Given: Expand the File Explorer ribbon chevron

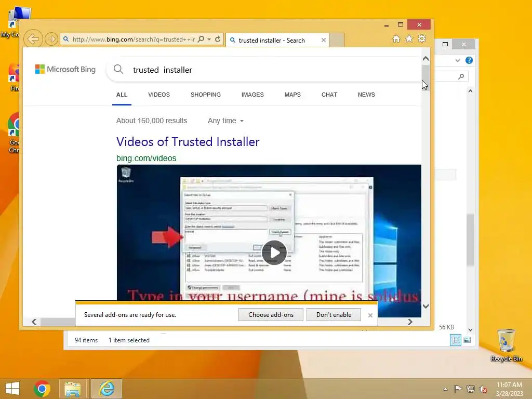Looking at the screenshot, I should point(458,60).
